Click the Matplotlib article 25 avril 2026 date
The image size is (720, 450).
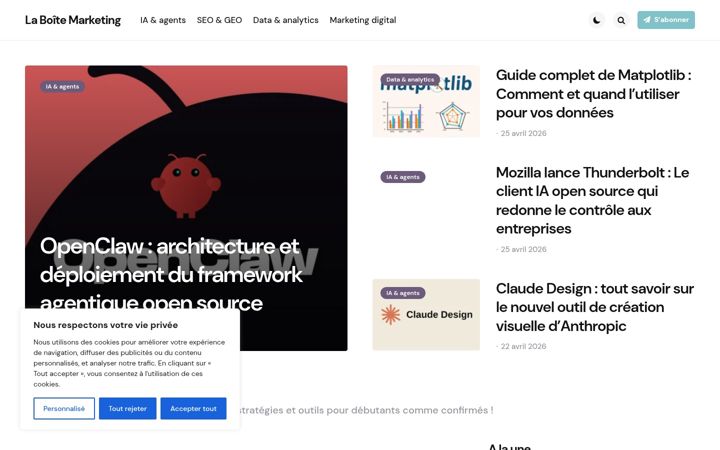(x=523, y=133)
